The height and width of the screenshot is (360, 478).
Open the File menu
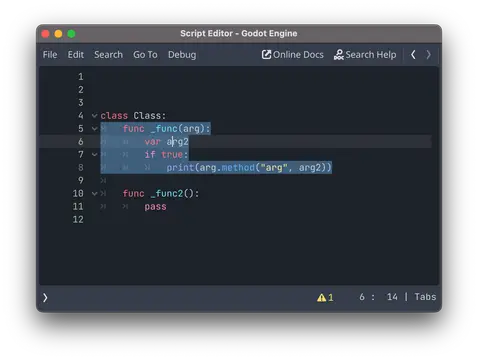pyautogui.click(x=50, y=55)
